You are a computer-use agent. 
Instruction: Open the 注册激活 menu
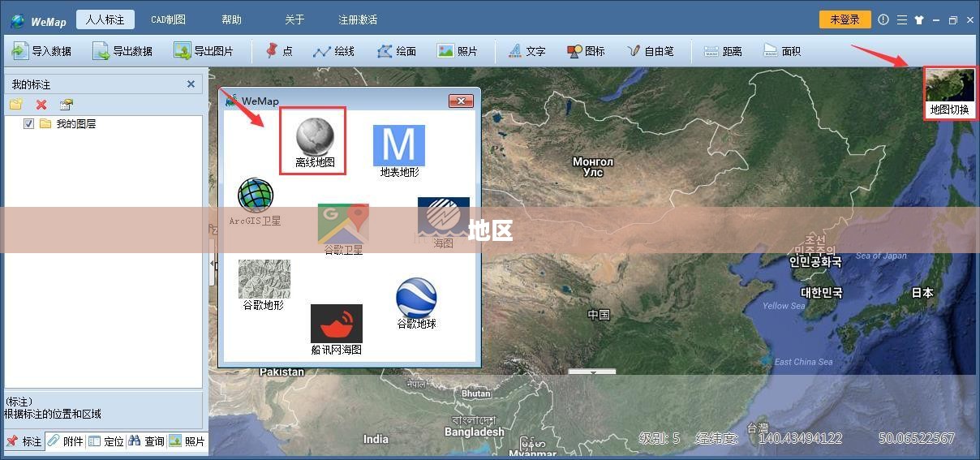(x=358, y=19)
